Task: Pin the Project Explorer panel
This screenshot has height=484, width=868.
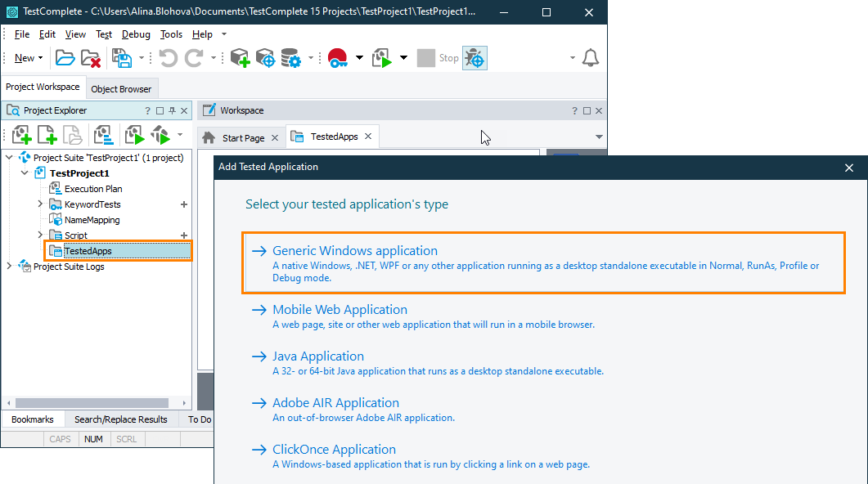Action: click(172, 110)
